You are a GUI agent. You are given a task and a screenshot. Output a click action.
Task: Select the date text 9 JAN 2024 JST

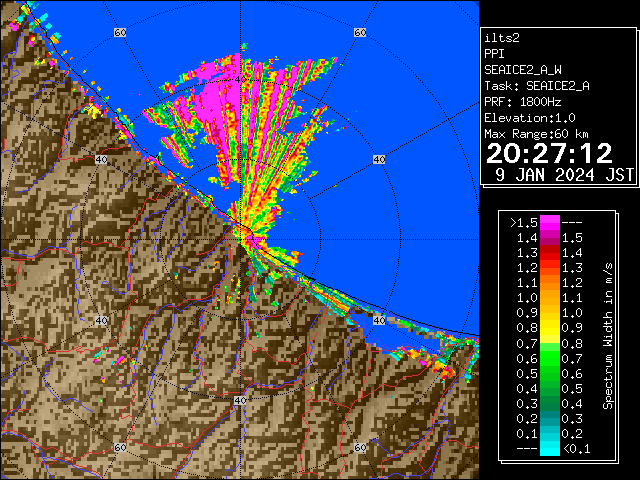(x=564, y=175)
